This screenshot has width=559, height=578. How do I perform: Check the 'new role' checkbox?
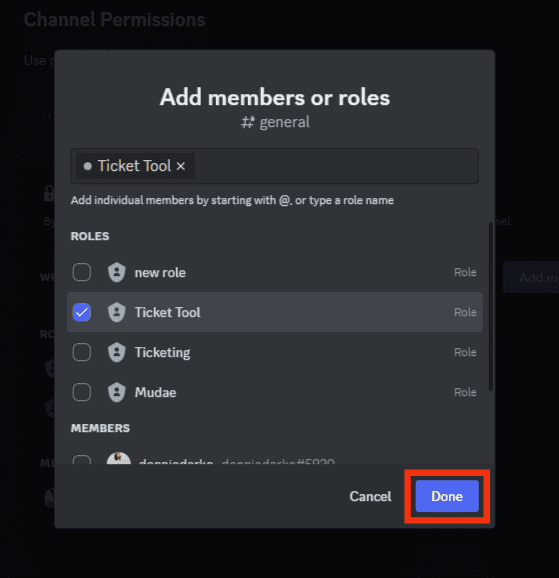click(82, 272)
